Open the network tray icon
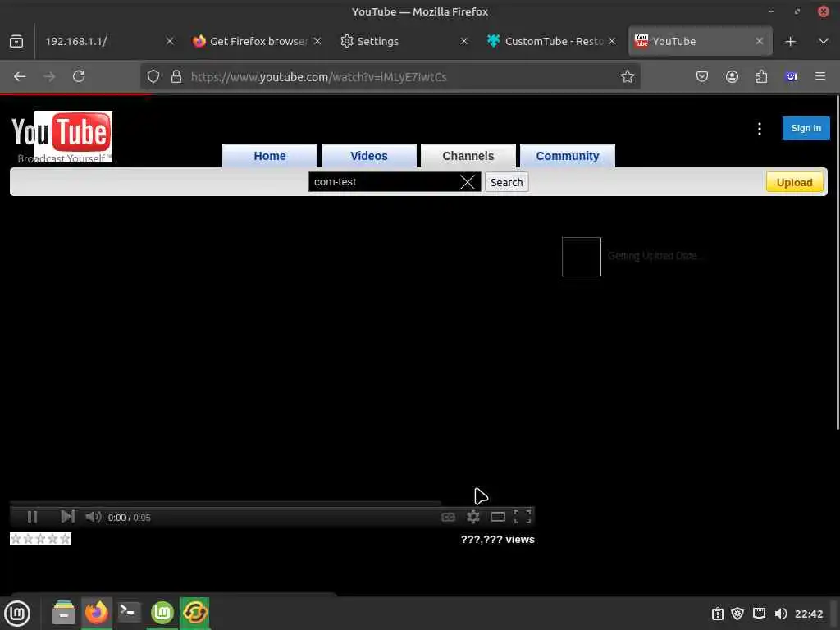Viewport: 840px width, 630px height. pos(759,614)
